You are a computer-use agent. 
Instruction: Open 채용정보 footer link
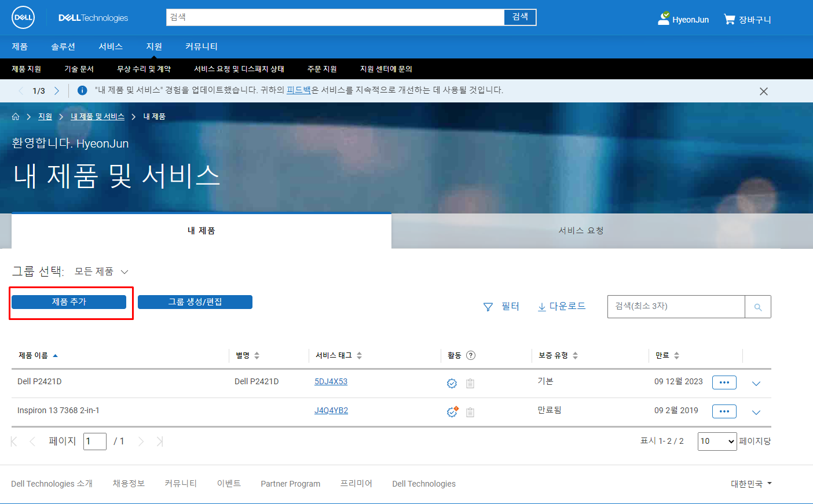tap(129, 483)
